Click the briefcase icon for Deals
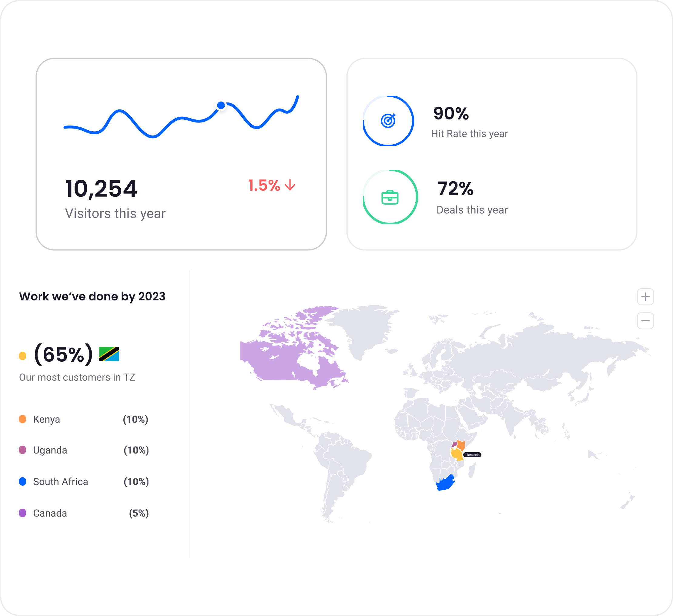The width and height of the screenshot is (673, 616). coord(390,197)
